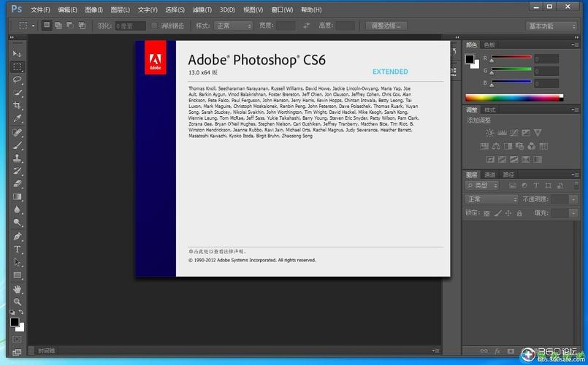Select the Lasso tool
This screenshot has height=365, width=588.
click(17, 80)
